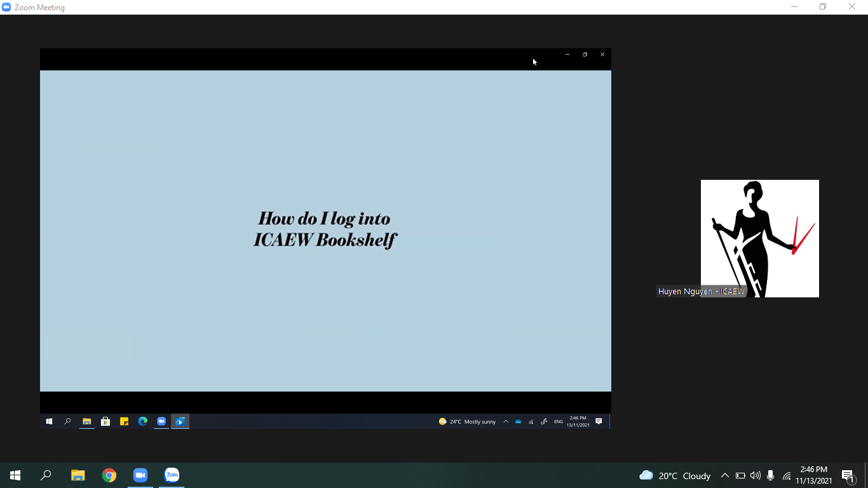Click the microphone icon in the main system tray
The height and width of the screenshot is (488, 868).
771,475
